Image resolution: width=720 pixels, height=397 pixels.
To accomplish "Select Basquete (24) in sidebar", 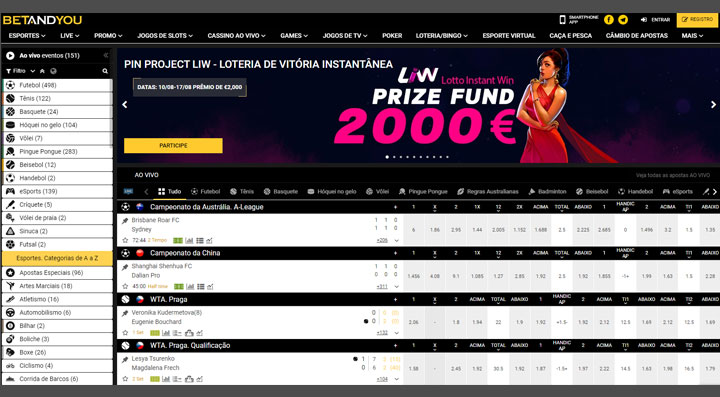I will (x=57, y=112).
